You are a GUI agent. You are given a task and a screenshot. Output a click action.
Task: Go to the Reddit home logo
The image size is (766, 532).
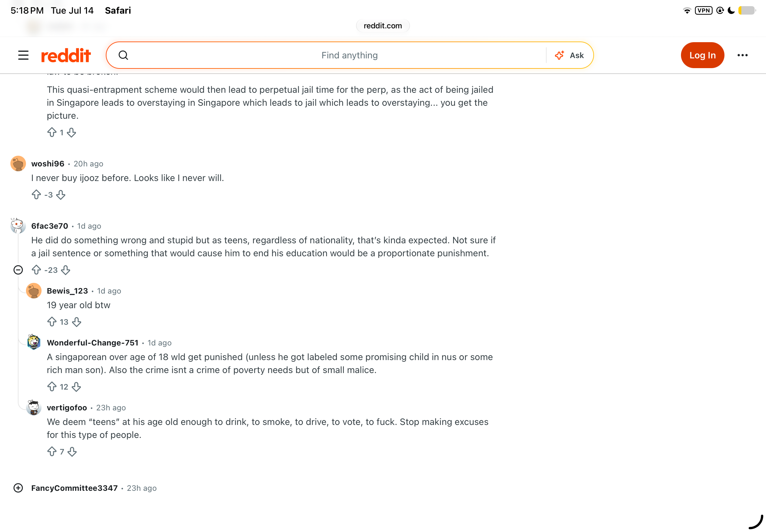[66, 55]
